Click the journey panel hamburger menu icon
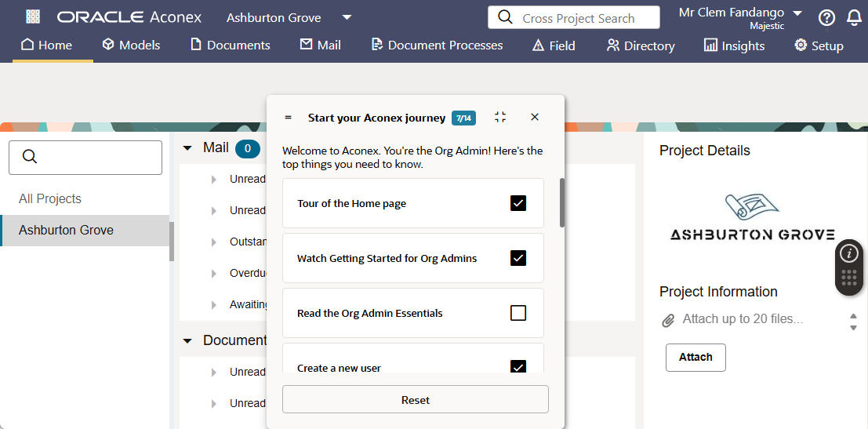Viewport: 868px width, 429px height. 288,118
